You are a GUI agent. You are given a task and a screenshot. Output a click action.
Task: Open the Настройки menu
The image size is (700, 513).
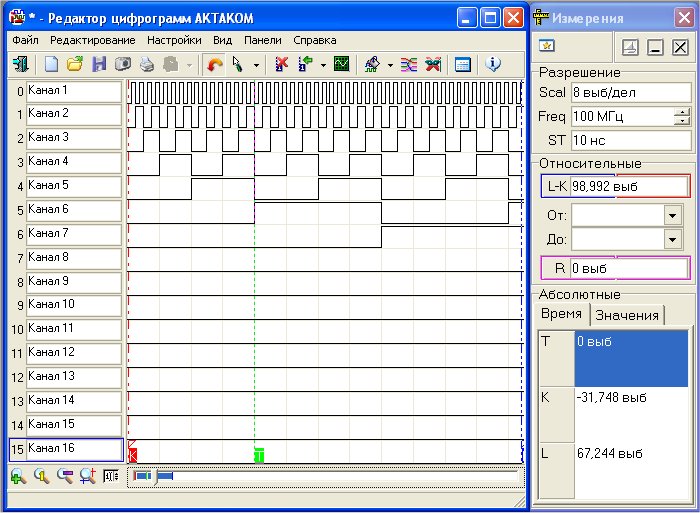[174, 40]
